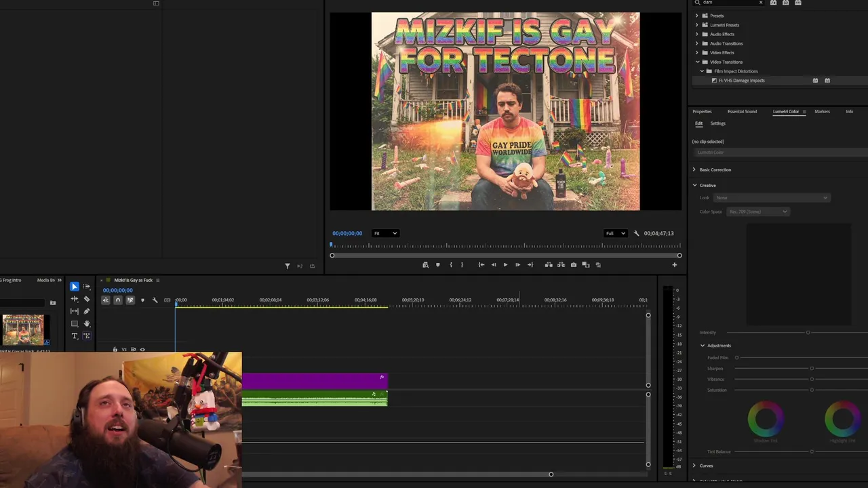
Task: Toggle Accelerated Effects filter in Effects panel
Action: coord(773,3)
